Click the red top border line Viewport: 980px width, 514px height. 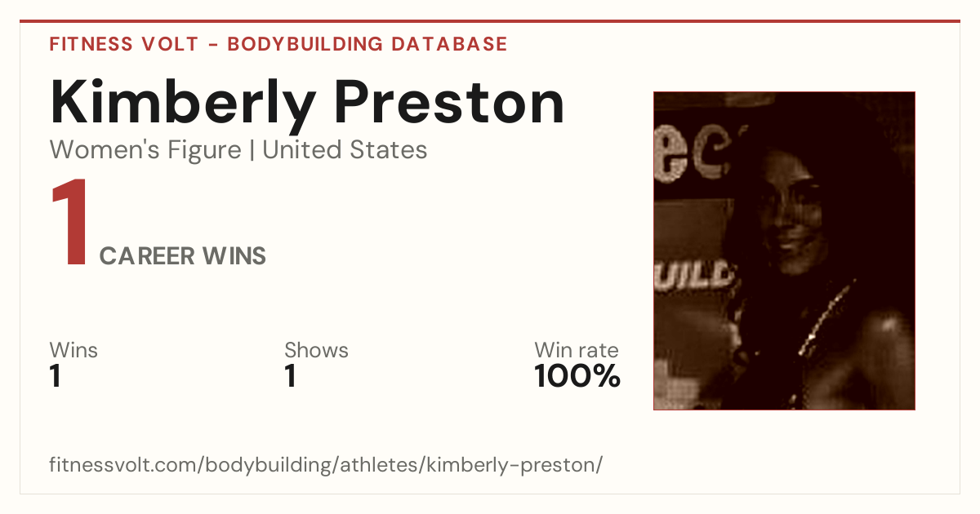(490, 21)
